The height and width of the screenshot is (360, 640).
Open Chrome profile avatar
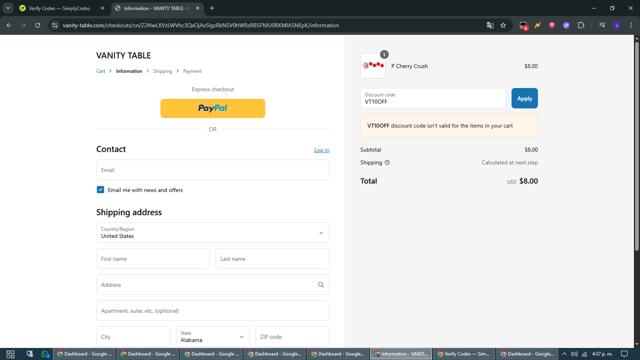point(617,25)
